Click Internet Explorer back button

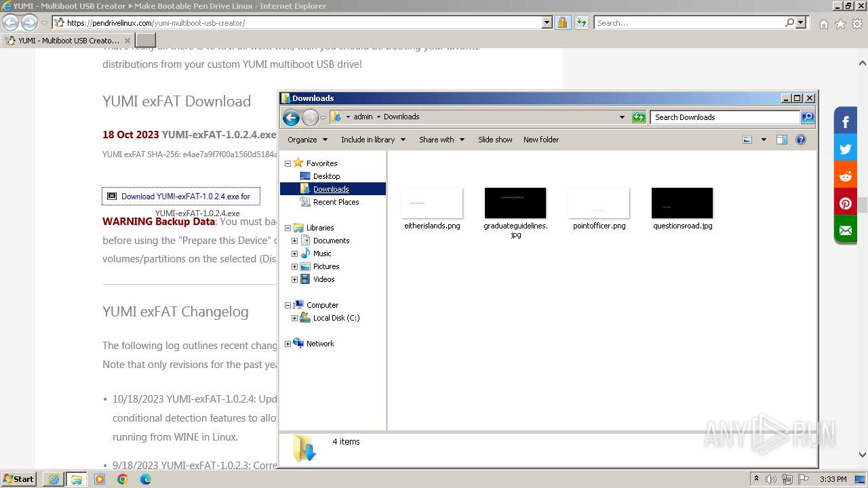coord(11,23)
